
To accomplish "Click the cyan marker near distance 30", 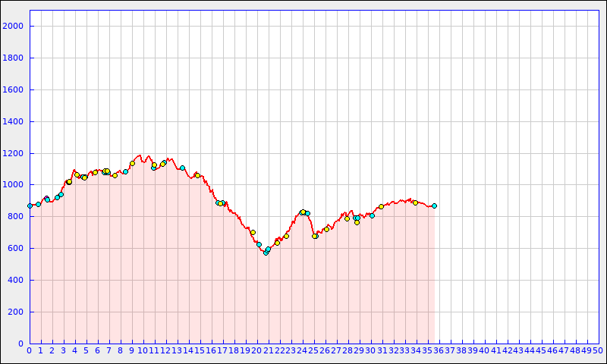I will click(372, 215).
